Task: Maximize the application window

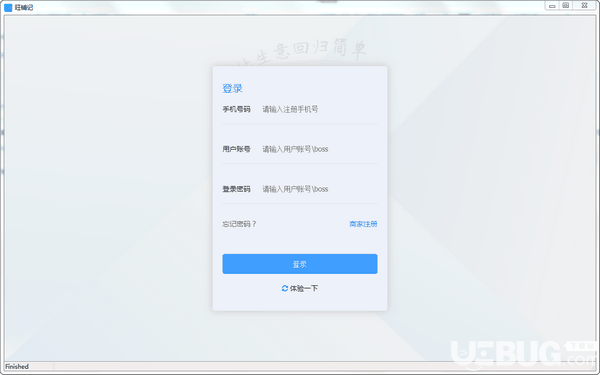Action: [x=566, y=6]
